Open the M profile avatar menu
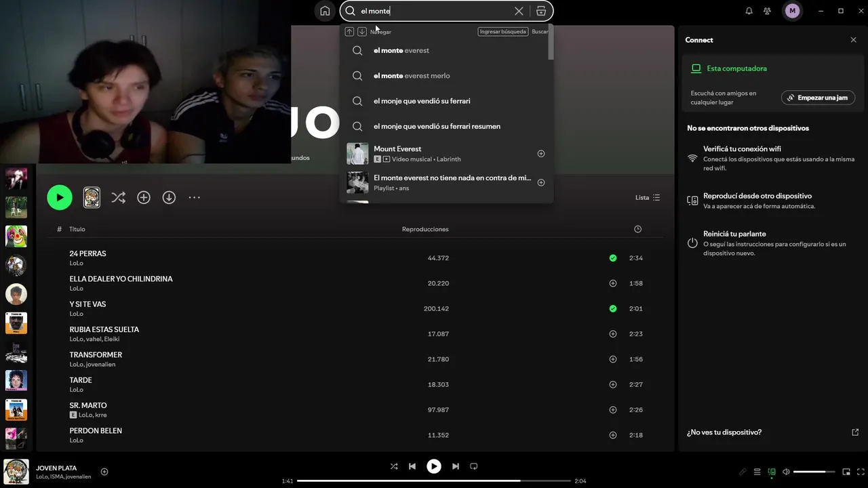Screen dimensions: 868x488 [792, 11]
